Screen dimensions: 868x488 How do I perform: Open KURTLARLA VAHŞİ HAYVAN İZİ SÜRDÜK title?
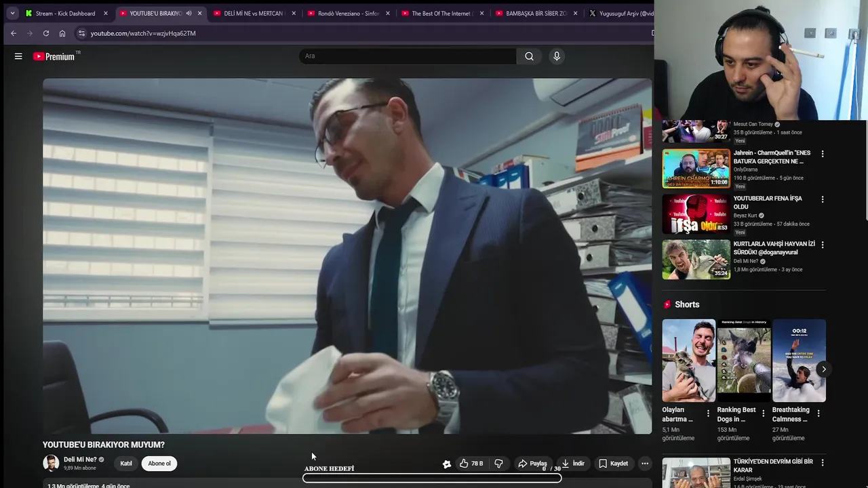(774, 248)
